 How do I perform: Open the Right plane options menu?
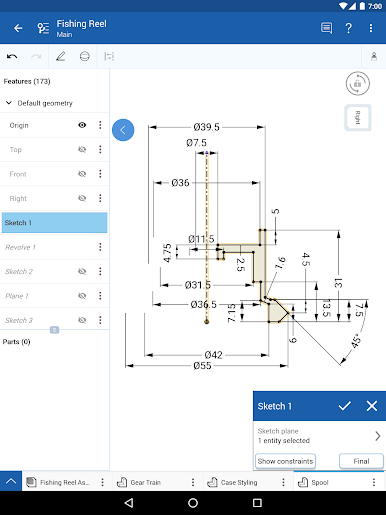[x=100, y=198]
